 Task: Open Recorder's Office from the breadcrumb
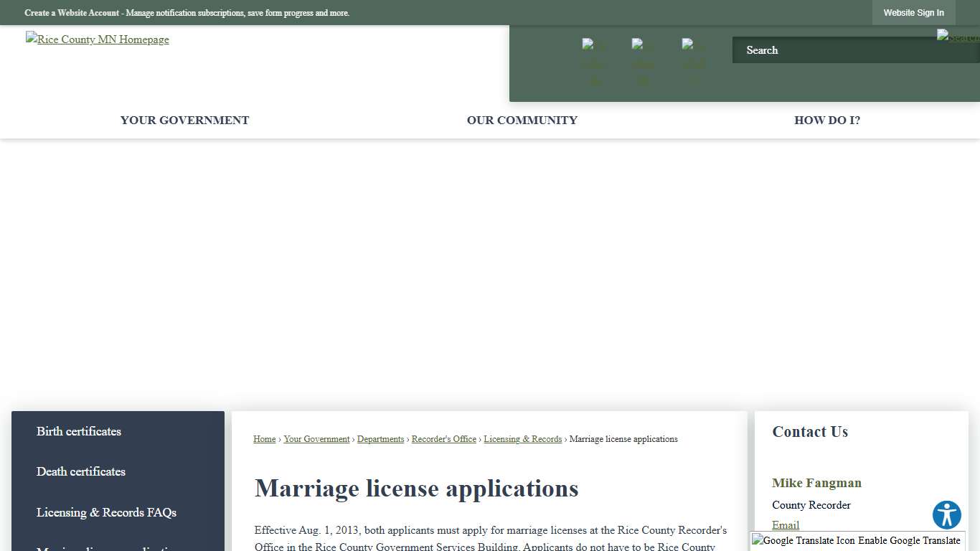443,438
